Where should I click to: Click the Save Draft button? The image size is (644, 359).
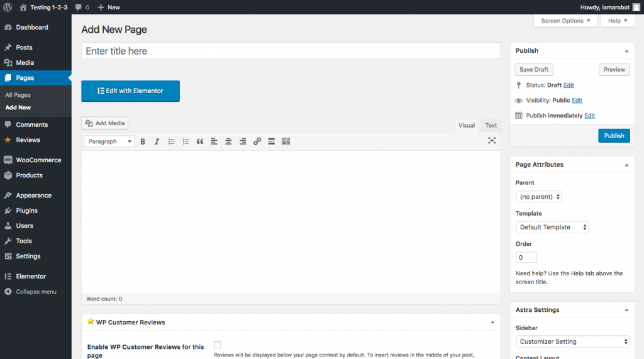coord(533,69)
